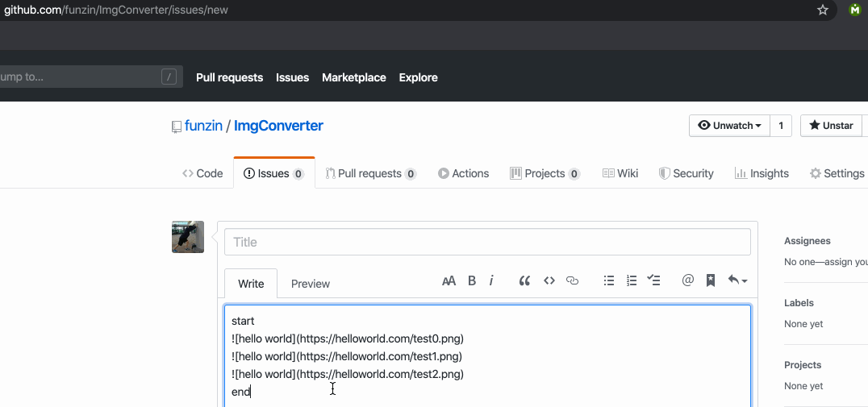Add a bulleted list
Image resolution: width=868 pixels, height=407 pixels.
pyautogui.click(x=609, y=281)
